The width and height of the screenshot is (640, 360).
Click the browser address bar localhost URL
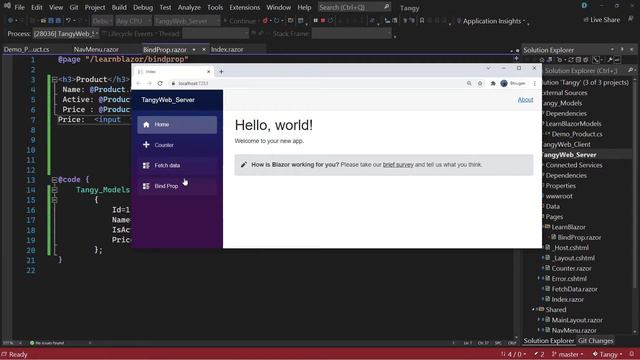[x=193, y=83]
